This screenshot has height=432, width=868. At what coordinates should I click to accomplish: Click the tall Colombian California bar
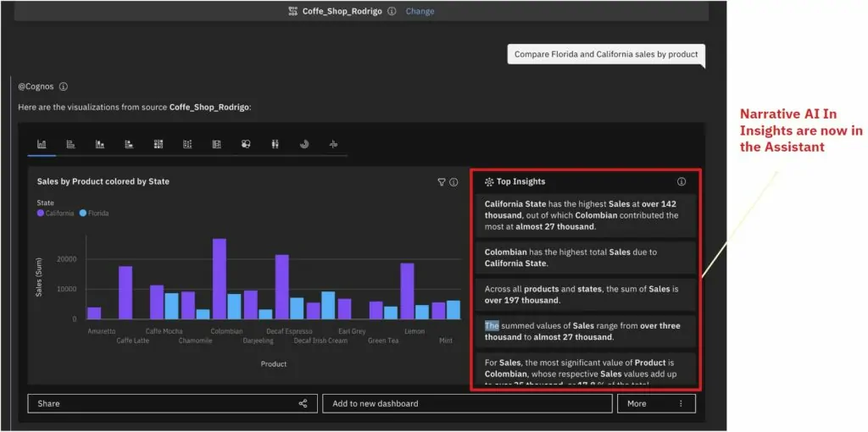pos(219,279)
